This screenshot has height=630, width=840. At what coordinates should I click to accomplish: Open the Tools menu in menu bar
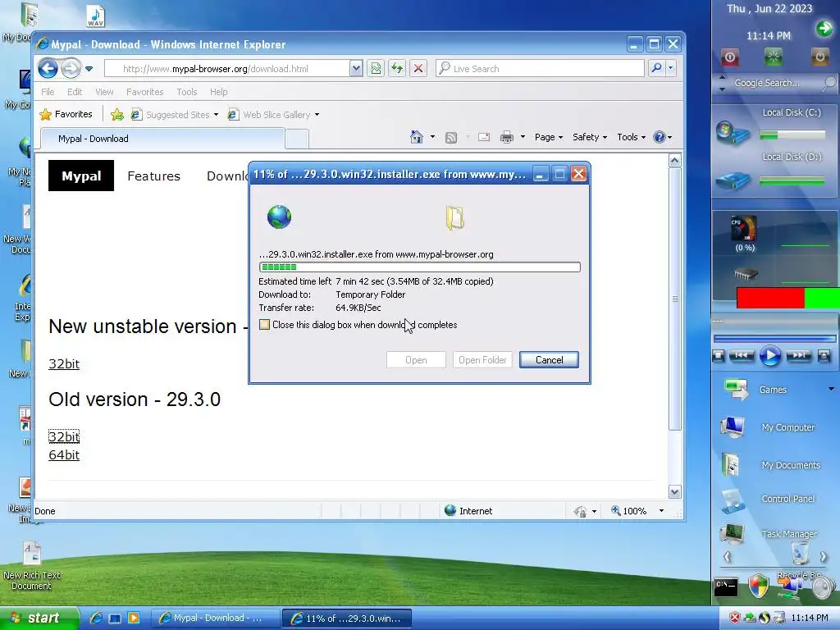(187, 92)
